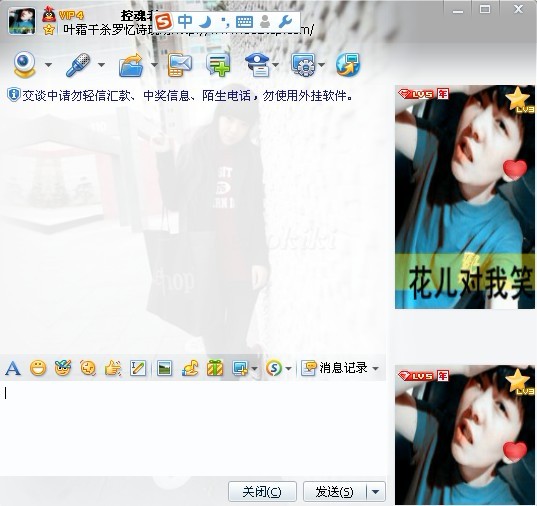This screenshot has height=506, width=537.
Task: Open remote desktop gear icon
Action: click(x=303, y=64)
